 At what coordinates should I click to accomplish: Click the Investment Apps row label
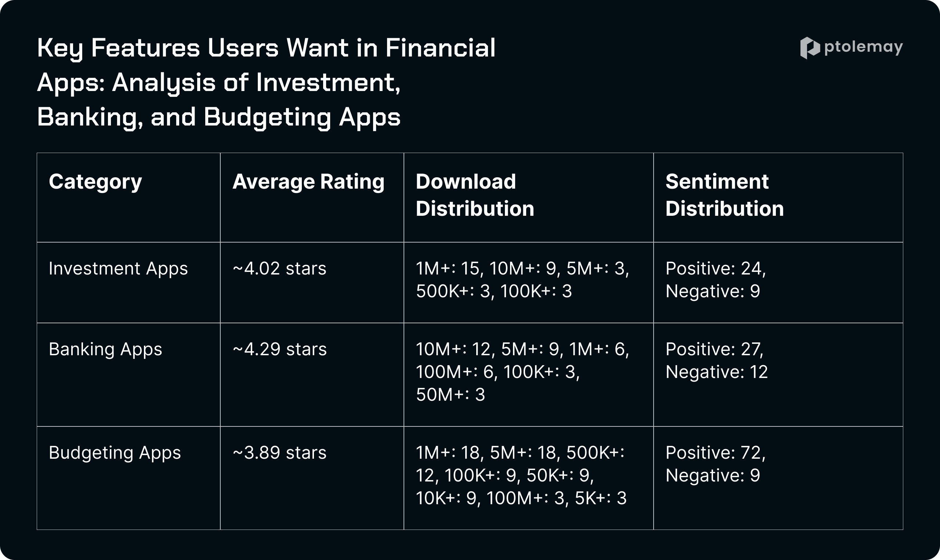click(x=118, y=269)
